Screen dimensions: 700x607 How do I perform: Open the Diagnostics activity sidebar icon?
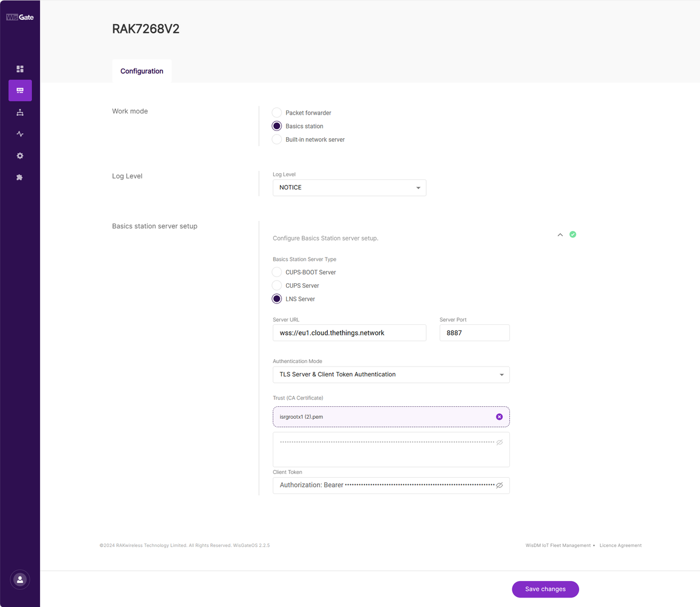pyautogui.click(x=20, y=134)
